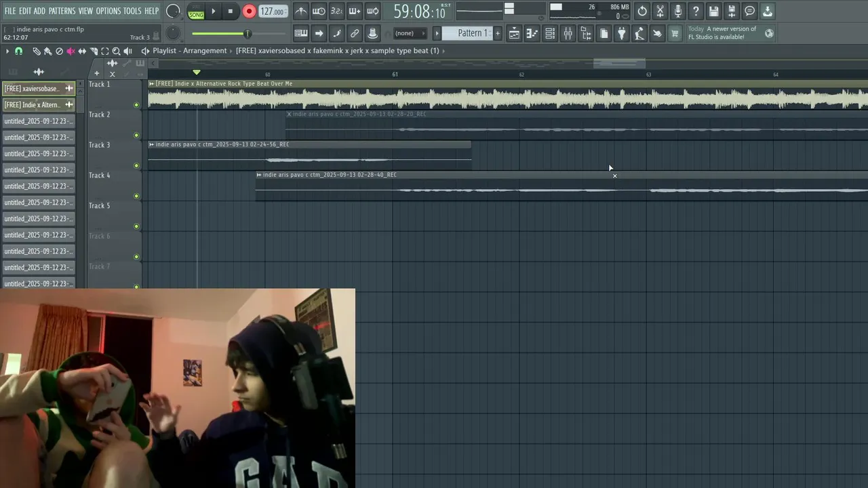The width and height of the screenshot is (868, 488).
Task: Enable step editing icon
Action: click(336, 33)
